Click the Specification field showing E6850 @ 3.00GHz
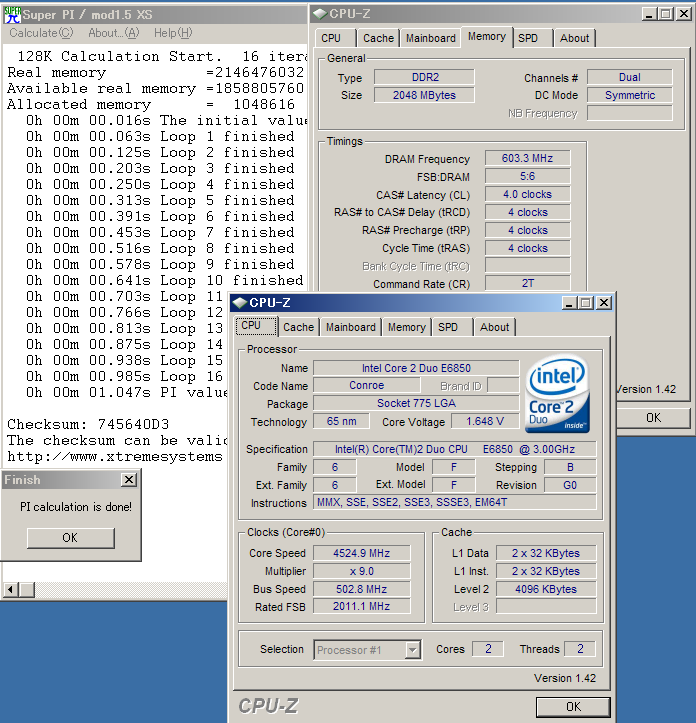696x723 pixels. tap(454, 450)
